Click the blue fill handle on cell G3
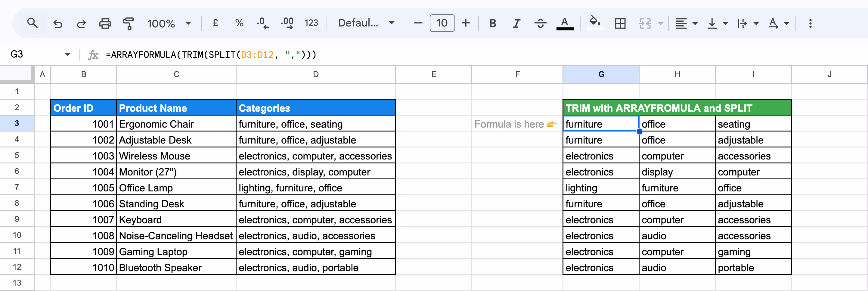 (x=639, y=131)
